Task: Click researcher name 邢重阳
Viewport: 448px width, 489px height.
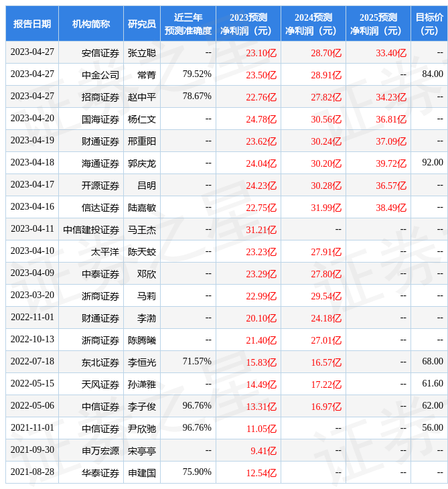Action: coord(142,141)
